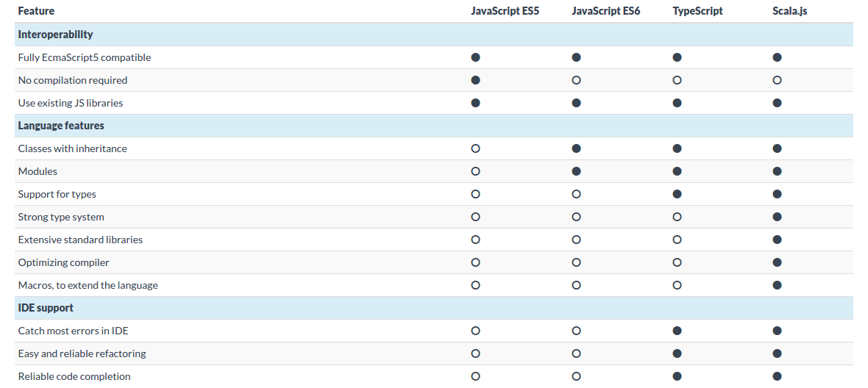Screen dimensions: 868x388
Task: Click filled dot for Scala.js Easy and reliable refactoring
Action: 778,353
